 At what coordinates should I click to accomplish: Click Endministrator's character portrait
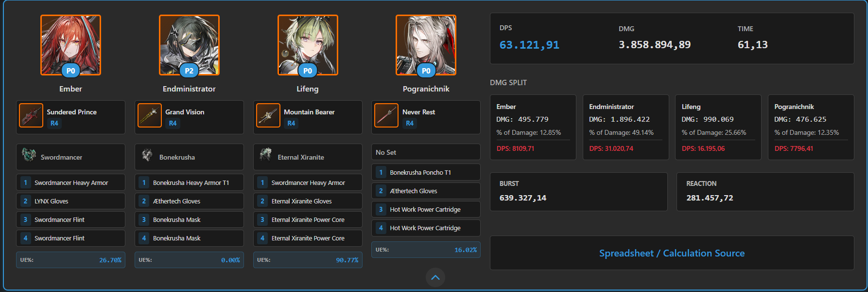189,45
